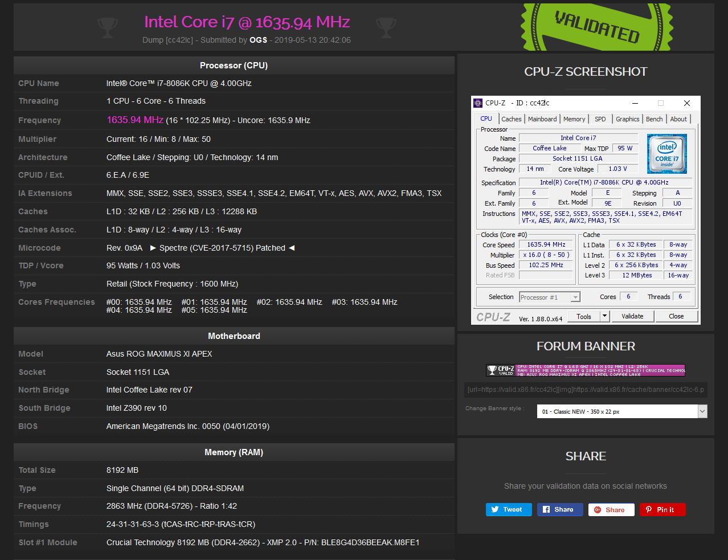Click the Core Speed 1635.94 MHz field
This screenshot has height=560, width=728.
pos(546,244)
